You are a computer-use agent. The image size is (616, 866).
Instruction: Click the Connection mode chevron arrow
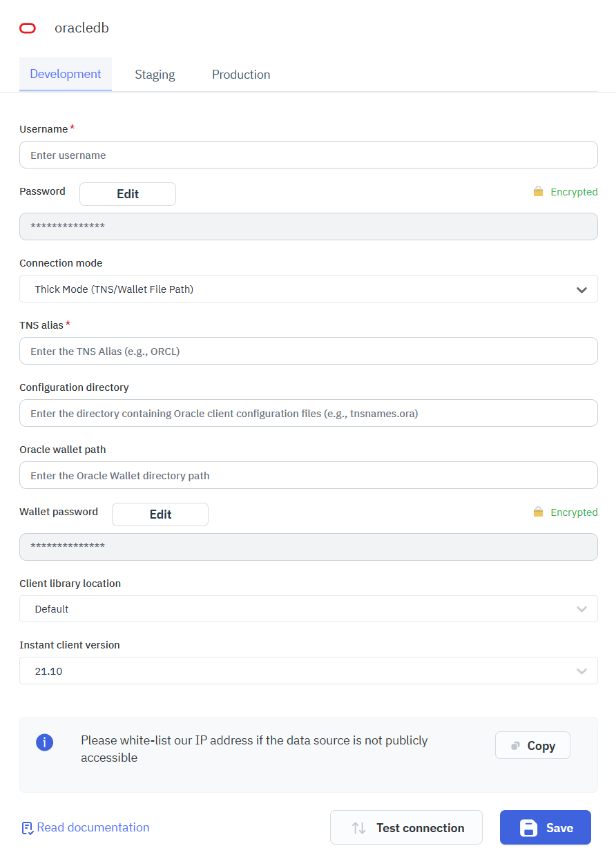[x=581, y=290]
